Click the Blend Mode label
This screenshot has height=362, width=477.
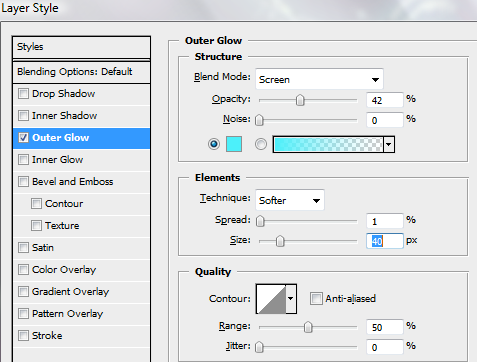point(222,77)
